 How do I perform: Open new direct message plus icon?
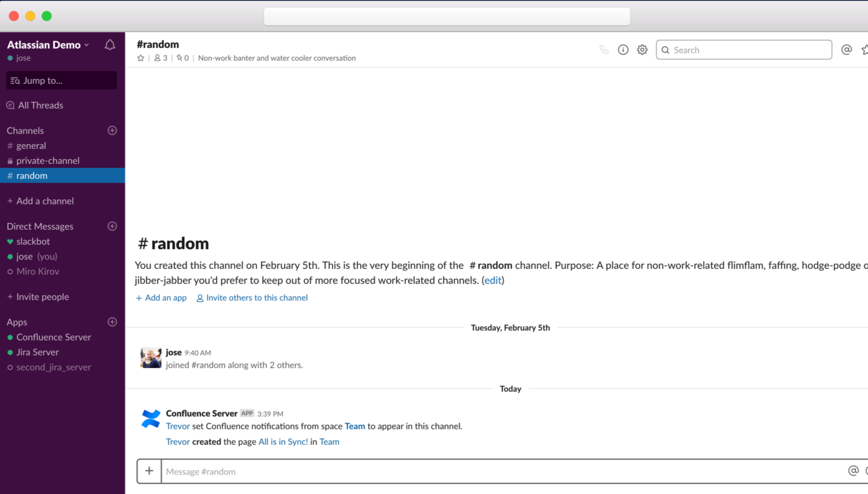coord(112,226)
